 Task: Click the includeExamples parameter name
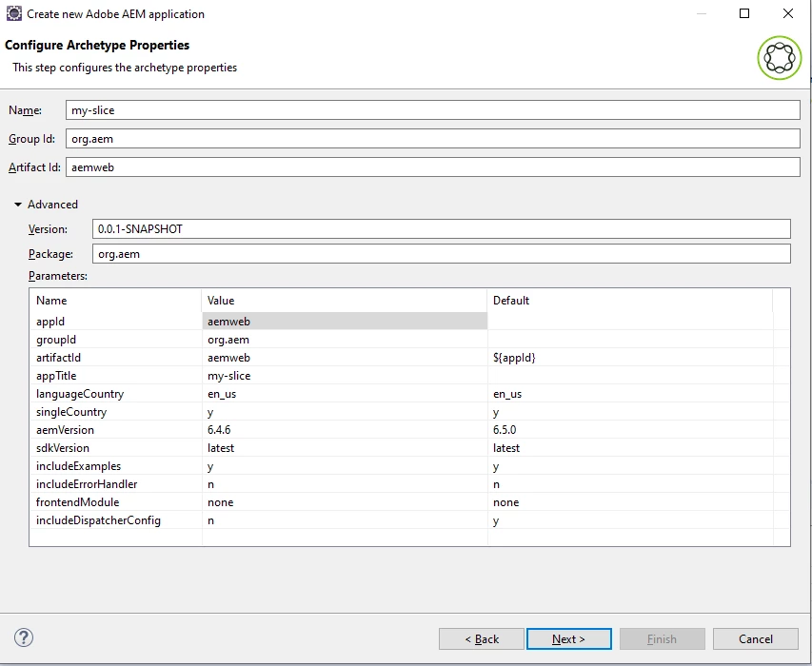pyautogui.click(x=78, y=466)
